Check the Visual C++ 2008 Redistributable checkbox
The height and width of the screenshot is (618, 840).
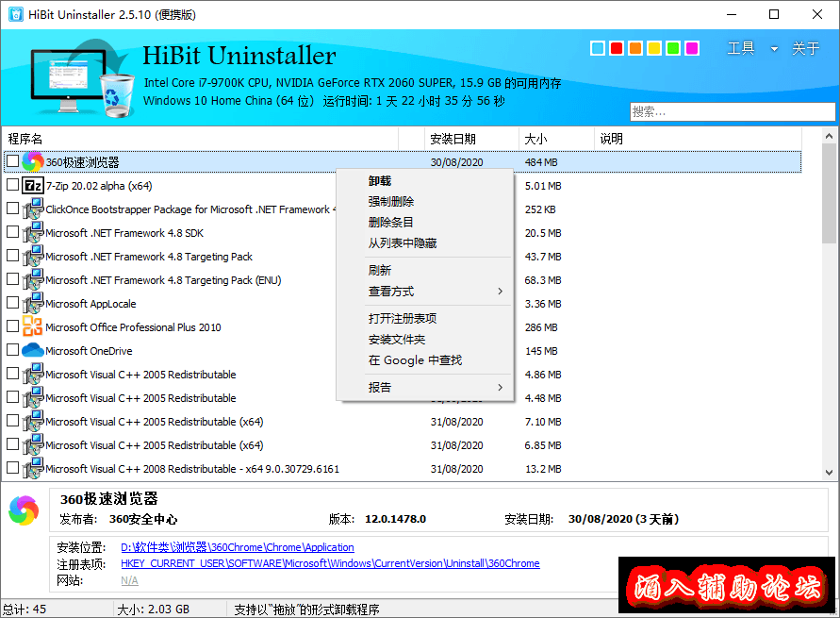[x=13, y=467]
